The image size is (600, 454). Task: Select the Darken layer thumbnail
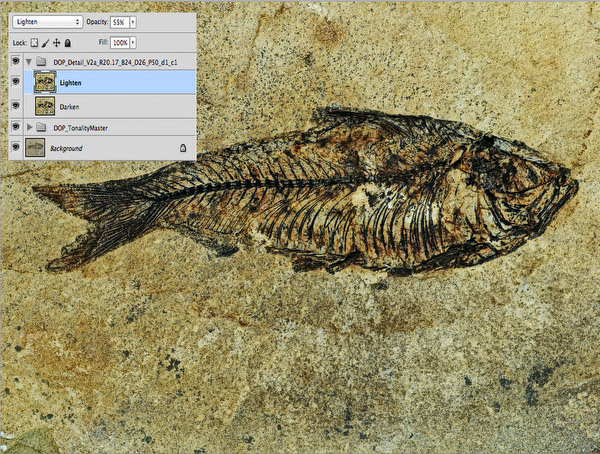(x=44, y=105)
